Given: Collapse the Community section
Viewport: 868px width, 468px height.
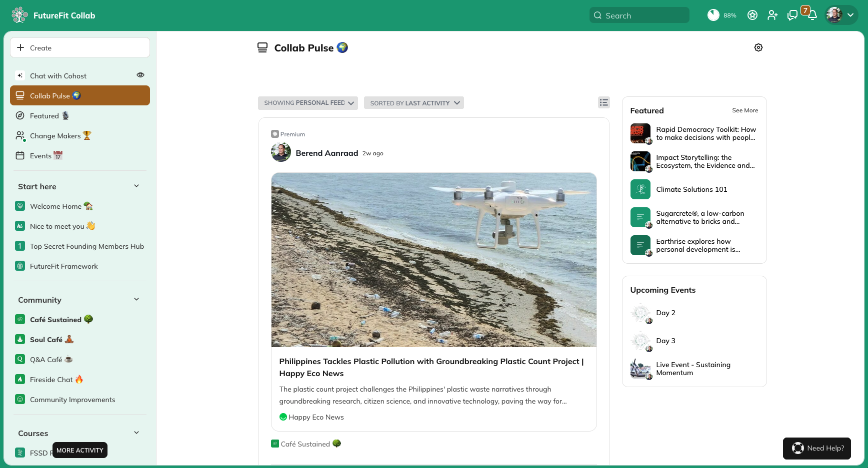Looking at the screenshot, I should click(136, 299).
